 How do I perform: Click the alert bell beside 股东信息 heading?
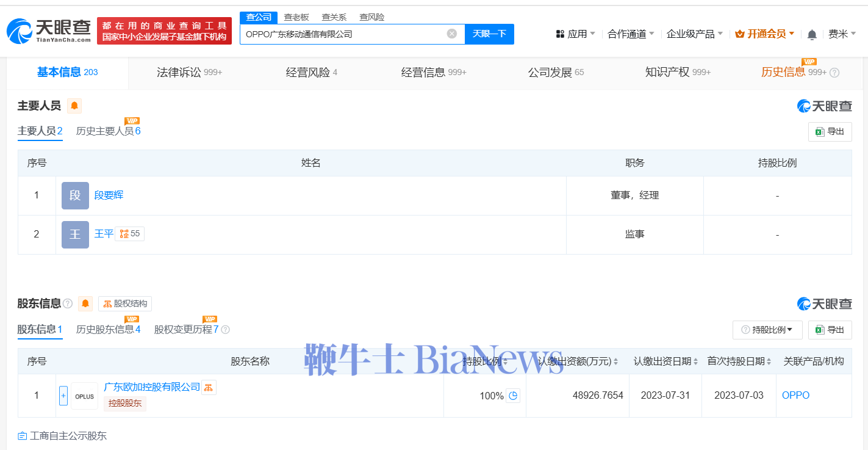(x=85, y=303)
